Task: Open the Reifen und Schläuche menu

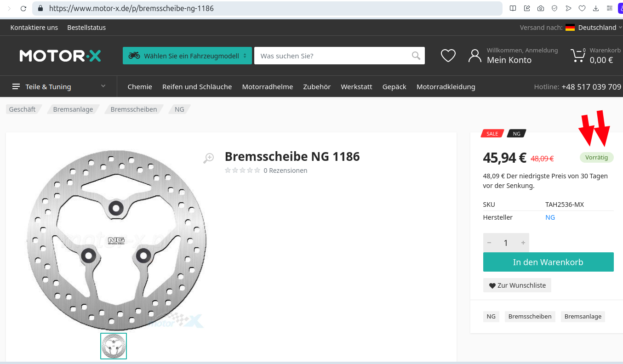Action: 197,86
